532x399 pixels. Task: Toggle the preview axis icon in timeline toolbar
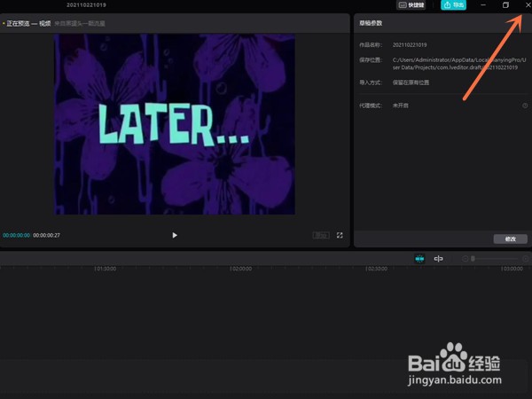coord(438,259)
